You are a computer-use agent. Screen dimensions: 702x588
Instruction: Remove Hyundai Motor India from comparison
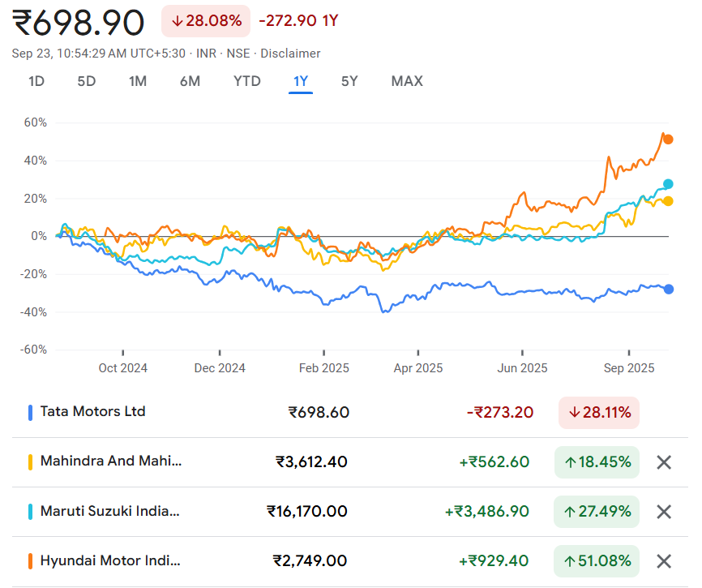click(663, 561)
